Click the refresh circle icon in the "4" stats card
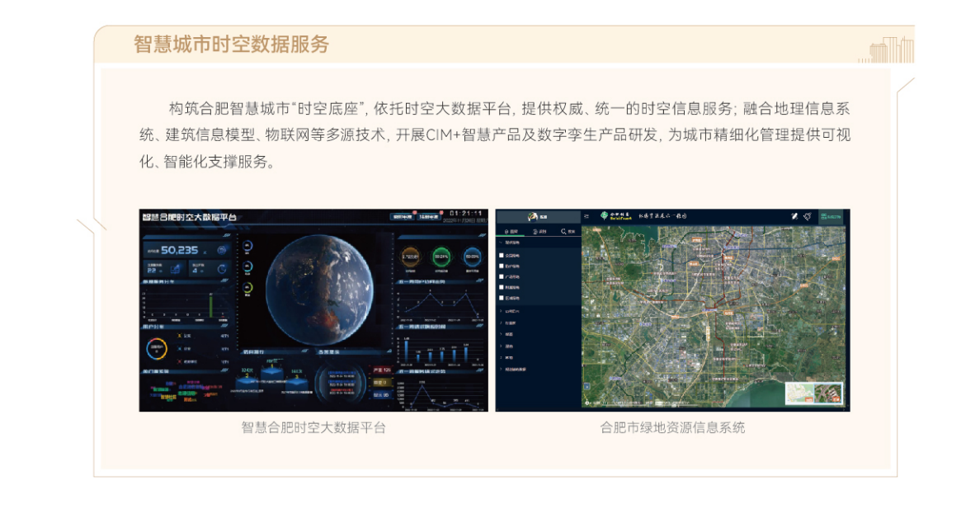Image resolution: width=980 pixels, height=509 pixels. pos(222,268)
